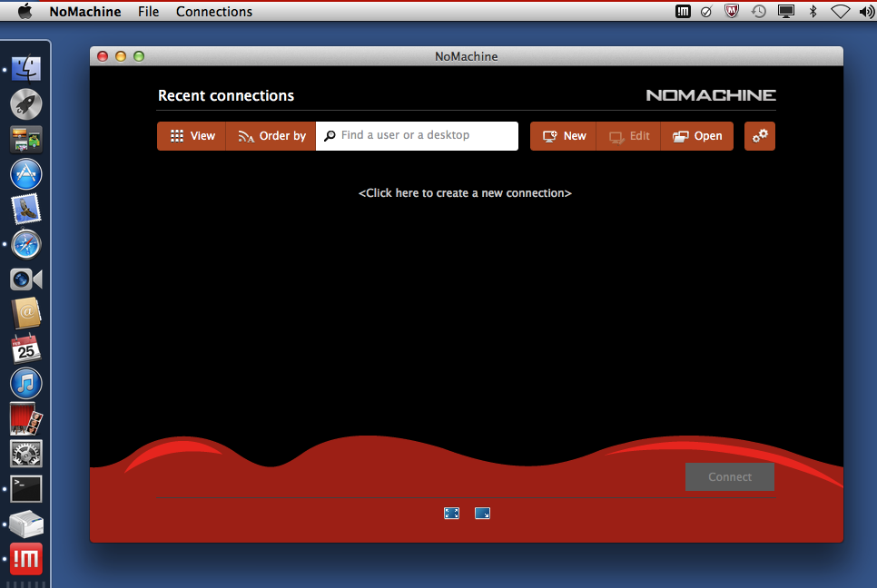Open the display menu bar icon
The height and width of the screenshot is (588, 877).
(786, 11)
